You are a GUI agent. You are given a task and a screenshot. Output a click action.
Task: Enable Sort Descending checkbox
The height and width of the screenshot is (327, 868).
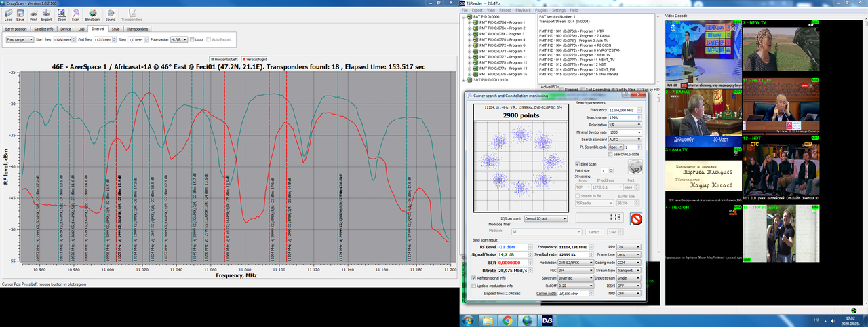[583, 89]
